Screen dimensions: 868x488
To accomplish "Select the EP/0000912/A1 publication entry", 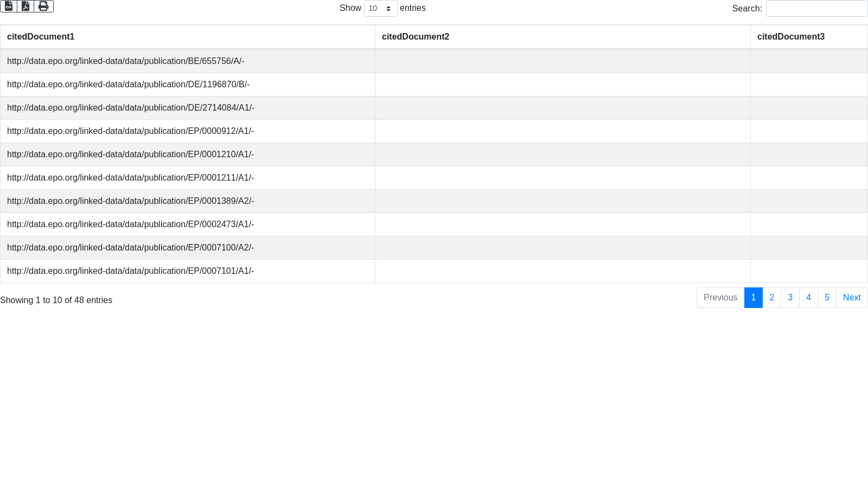I will pyautogui.click(x=130, y=131).
